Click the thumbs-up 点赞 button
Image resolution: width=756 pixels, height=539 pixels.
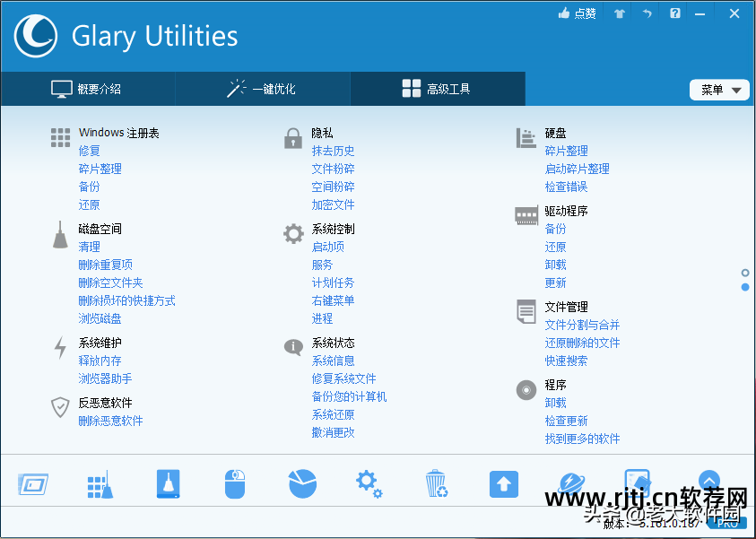(577, 13)
